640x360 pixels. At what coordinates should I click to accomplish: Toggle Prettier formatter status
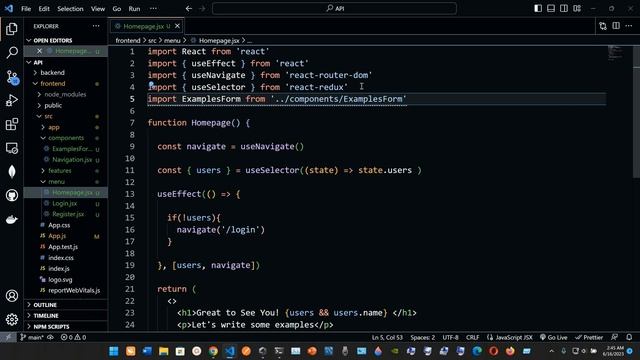(x=589, y=337)
